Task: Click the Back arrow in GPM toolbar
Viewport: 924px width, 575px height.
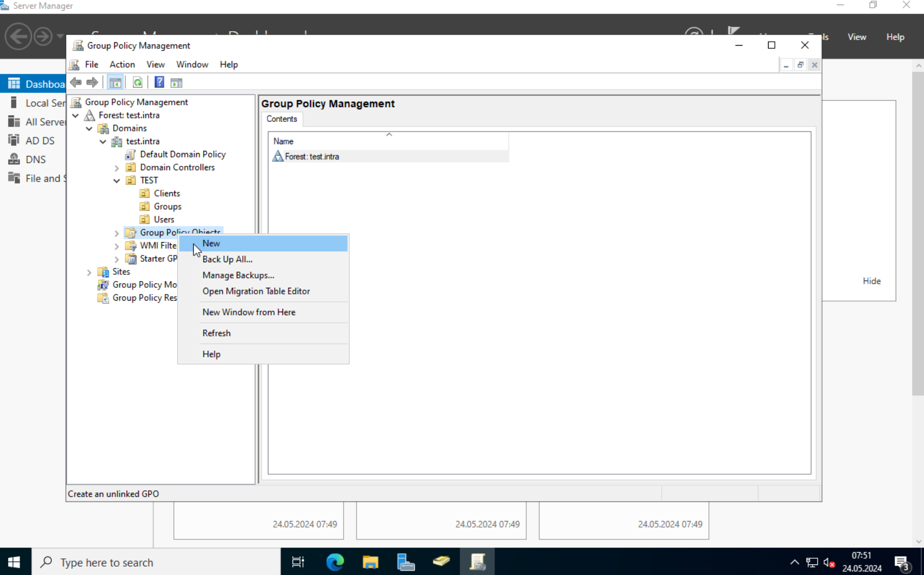Action: click(76, 82)
